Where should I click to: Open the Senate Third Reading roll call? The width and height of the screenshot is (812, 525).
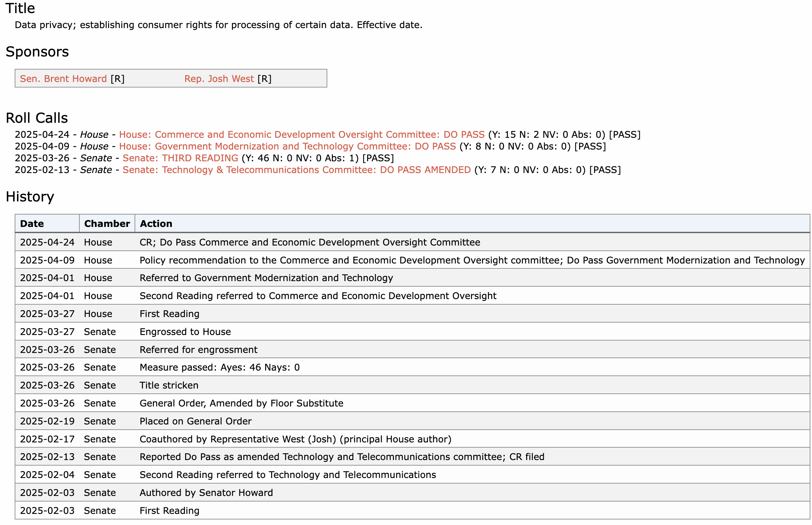coord(180,158)
